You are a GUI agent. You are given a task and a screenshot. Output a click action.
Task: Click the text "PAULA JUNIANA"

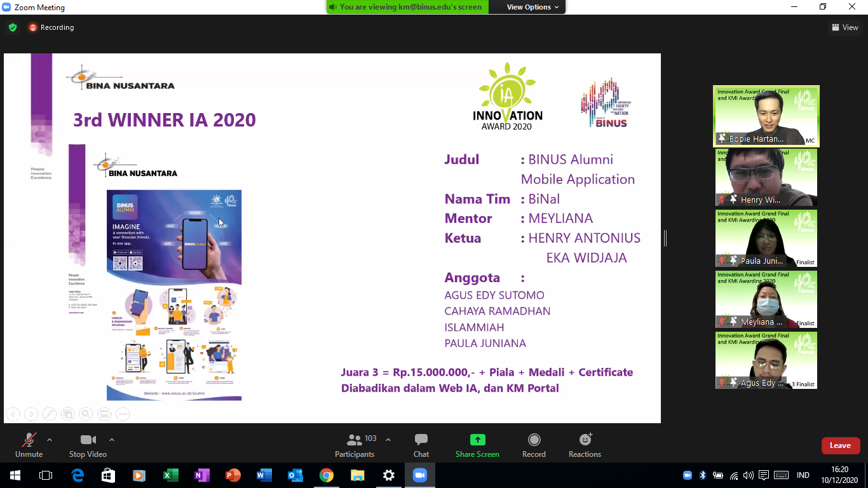[485, 344]
